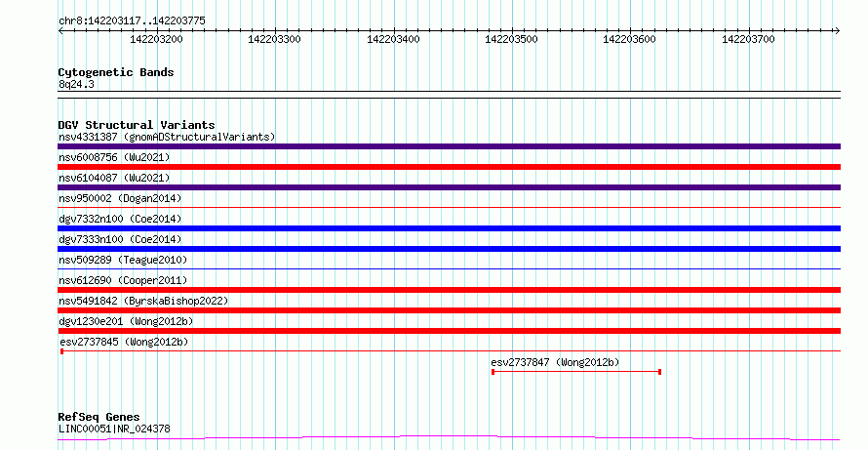Select the nsv6008756 (Wu2021) red variant bar
Image resolution: width=868 pixels, height=450 pixels.
(449, 167)
